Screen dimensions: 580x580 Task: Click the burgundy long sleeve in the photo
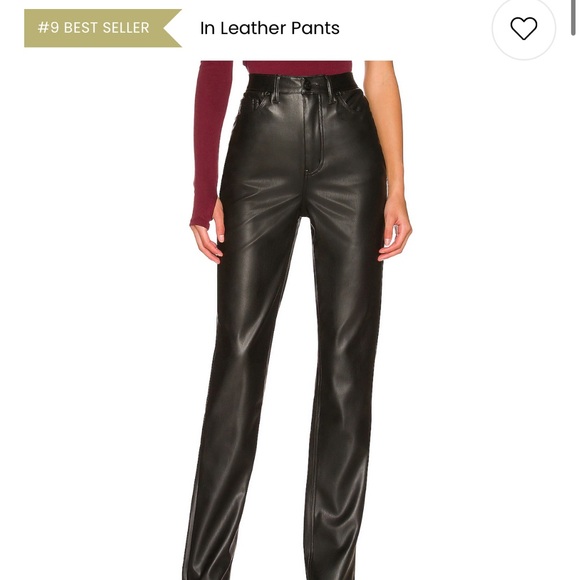[209, 142]
